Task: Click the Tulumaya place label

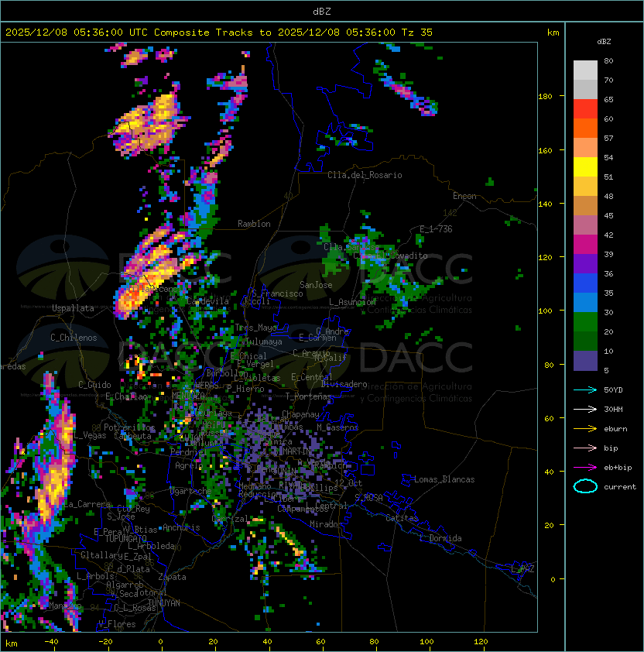Action: [264, 341]
